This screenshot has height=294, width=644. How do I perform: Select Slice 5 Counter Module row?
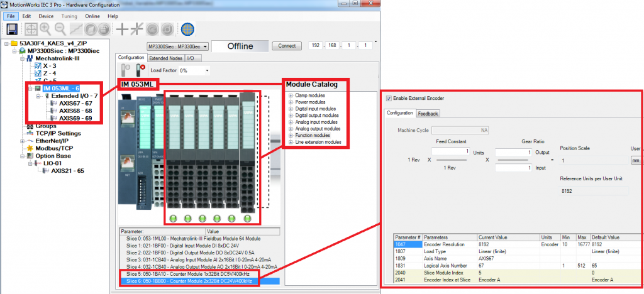[x=199, y=274]
